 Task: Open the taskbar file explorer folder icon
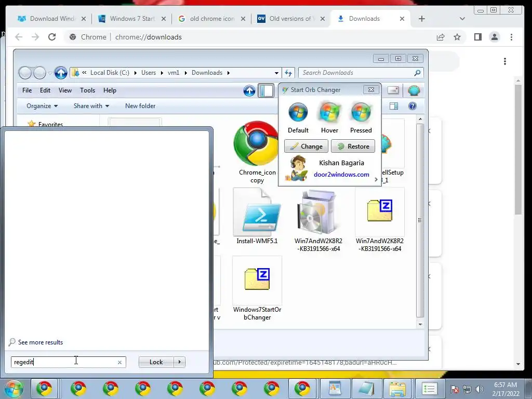coord(397,389)
